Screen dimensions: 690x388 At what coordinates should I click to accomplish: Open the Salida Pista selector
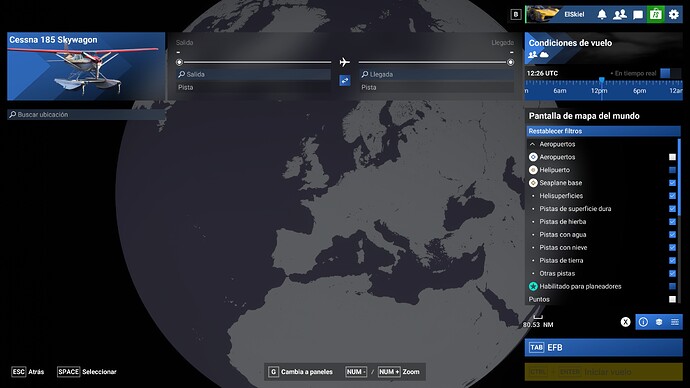pos(253,87)
